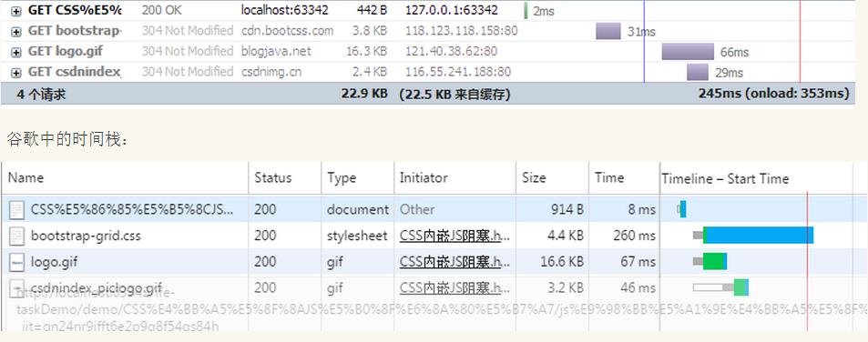This screenshot has height=342, width=868.
Task: Open initiator link for bootstrap-grid.css row
Action: pos(454,236)
